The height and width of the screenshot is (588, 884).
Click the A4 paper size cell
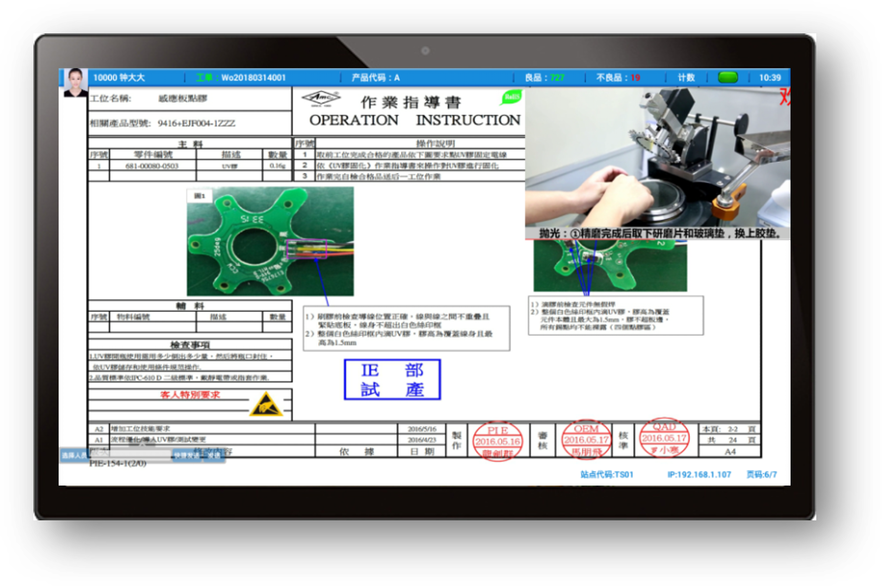click(730, 451)
